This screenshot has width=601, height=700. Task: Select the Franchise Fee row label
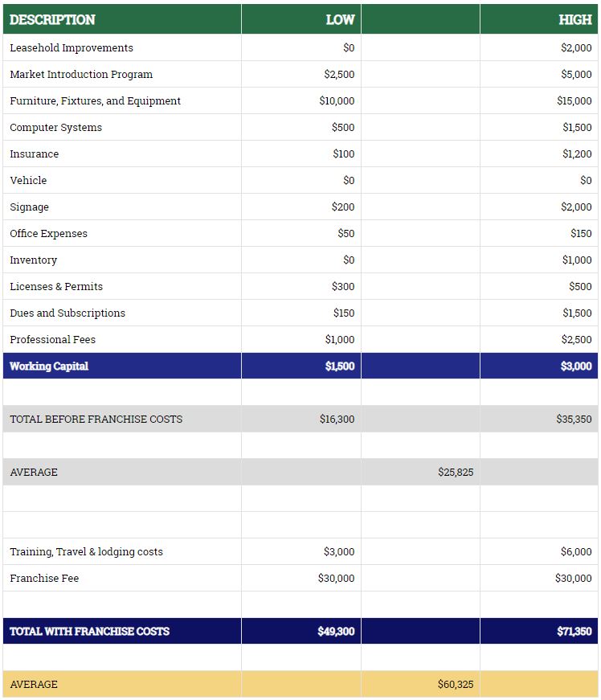click(44, 579)
